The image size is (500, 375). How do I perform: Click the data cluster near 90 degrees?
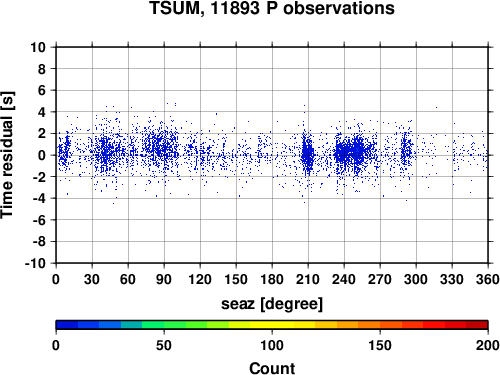(162, 147)
